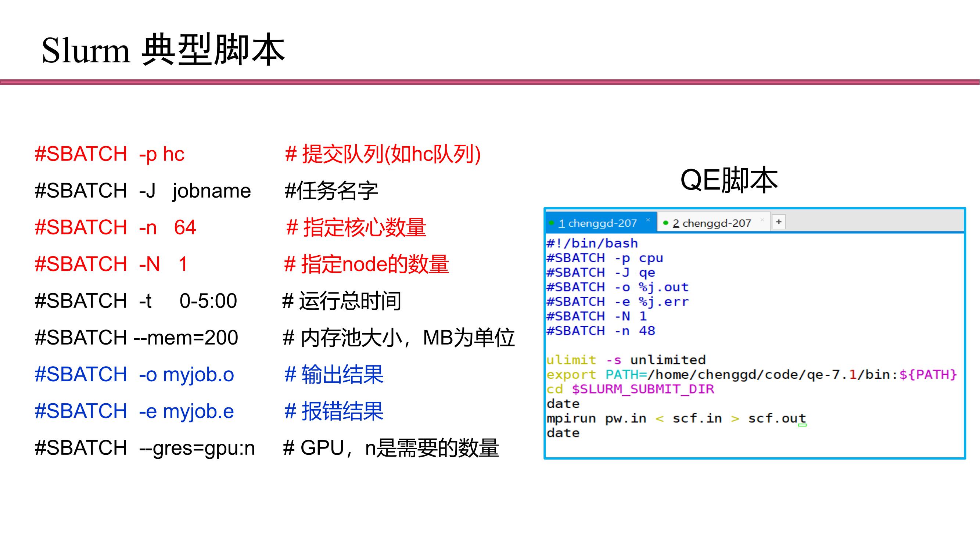Click the first 'date' line in terminal

coord(563,403)
